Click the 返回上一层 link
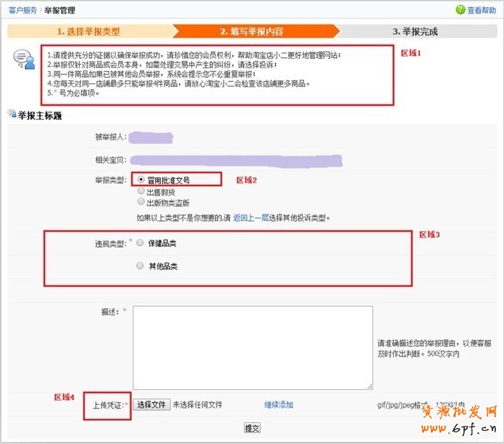 point(249,217)
